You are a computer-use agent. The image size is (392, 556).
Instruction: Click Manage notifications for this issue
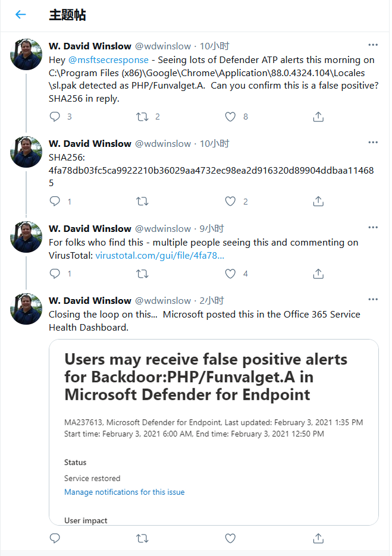pos(124,492)
